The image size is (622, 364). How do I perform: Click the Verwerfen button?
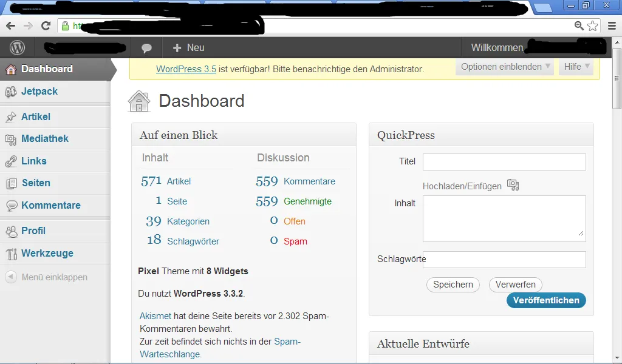(515, 285)
